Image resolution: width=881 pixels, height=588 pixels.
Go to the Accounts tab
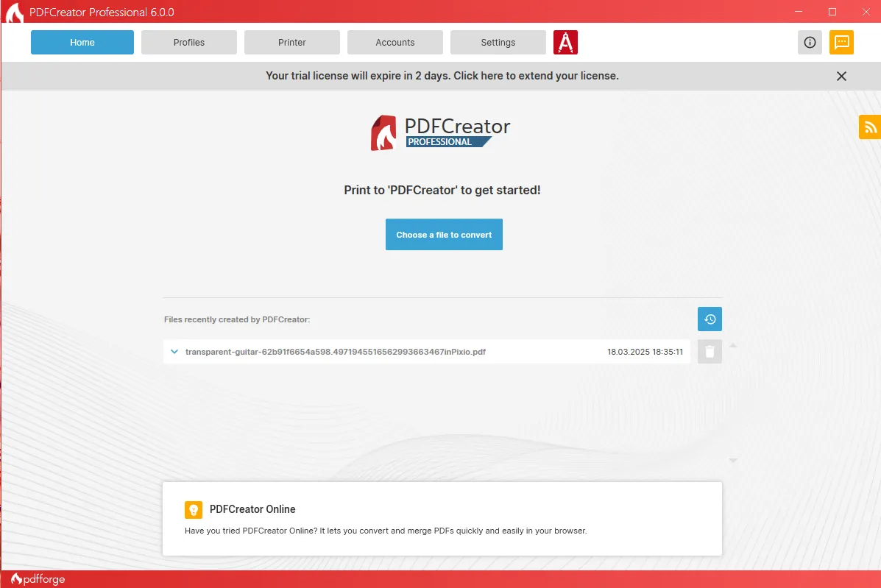pyautogui.click(x=394, y=42)
